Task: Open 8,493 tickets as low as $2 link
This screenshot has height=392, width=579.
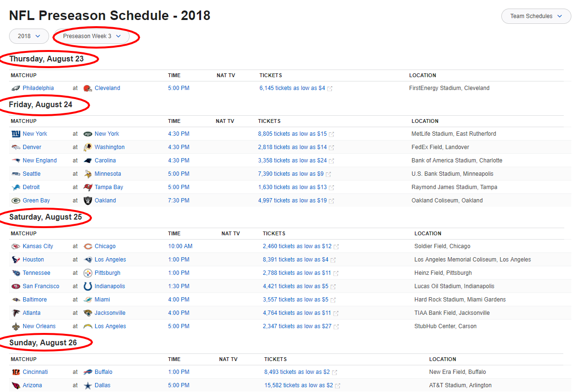Action: [297, 372]
